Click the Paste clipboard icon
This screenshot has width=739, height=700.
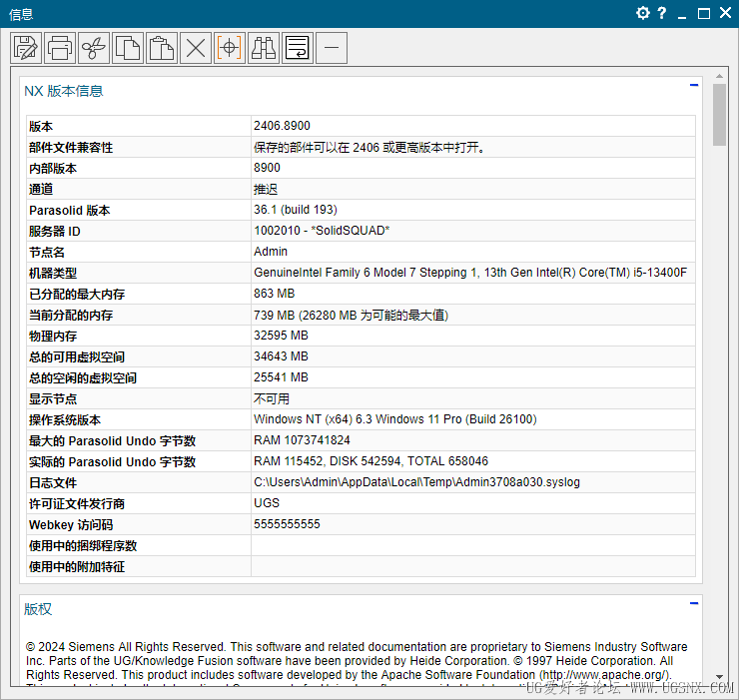coord(162,48)
